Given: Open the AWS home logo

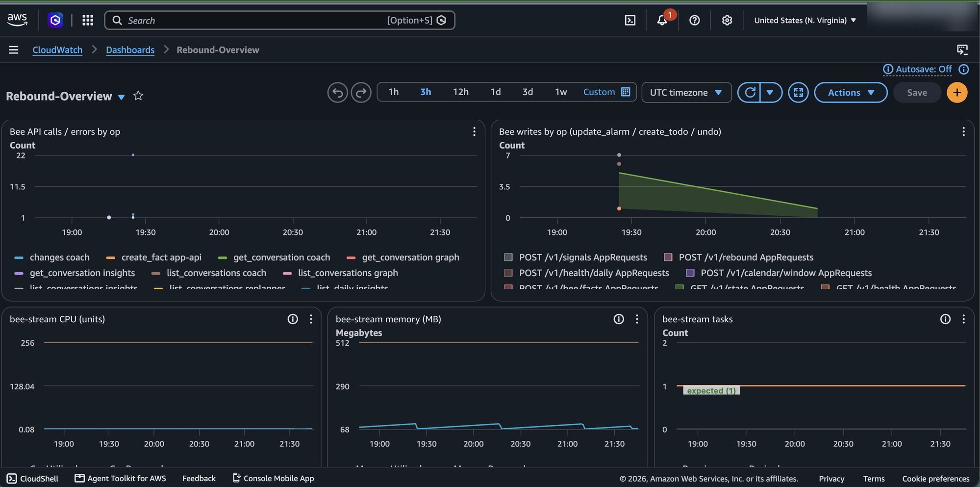Looking at the screenshot, I should (17, 20).
